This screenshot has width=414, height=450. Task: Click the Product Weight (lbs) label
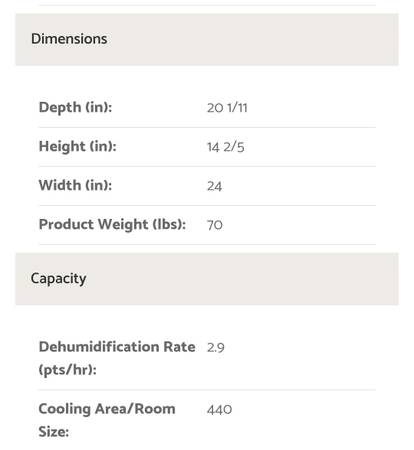tap(112, 225)
